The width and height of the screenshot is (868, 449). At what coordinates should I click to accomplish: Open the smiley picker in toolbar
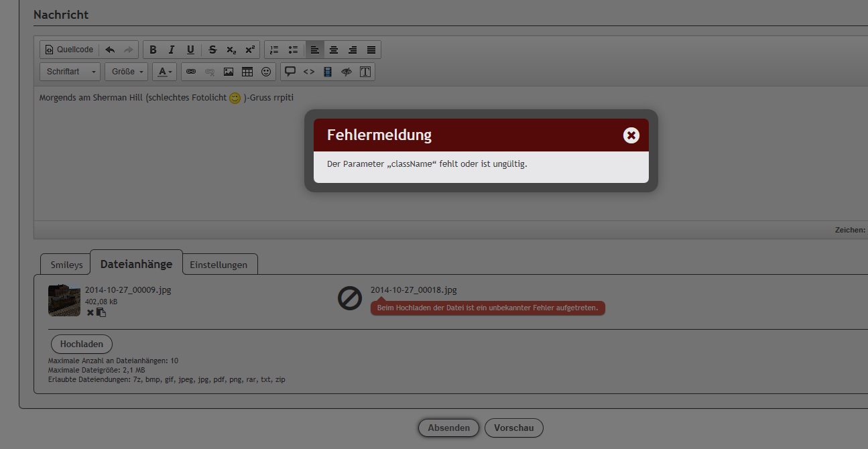[266, 72]
